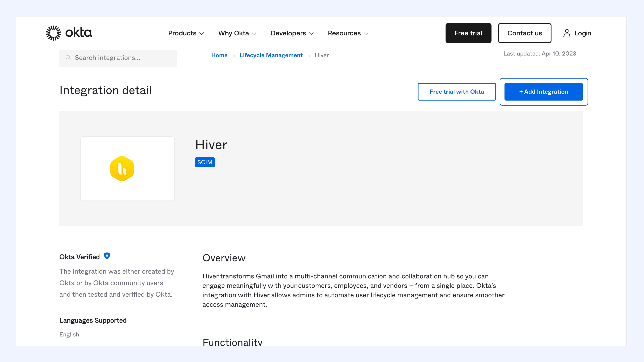Expand the Resources menu chevron
This screenshot has height=362, width=644.
coord(366,34)
